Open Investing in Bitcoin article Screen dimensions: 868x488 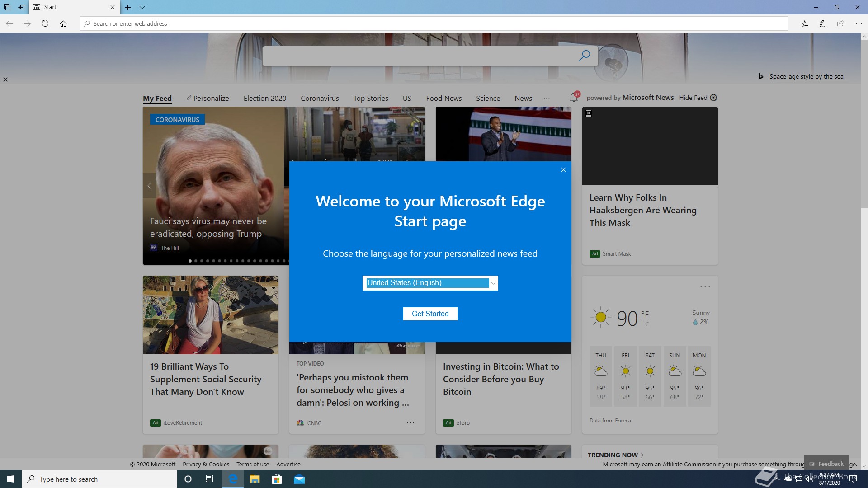point(501,379)
